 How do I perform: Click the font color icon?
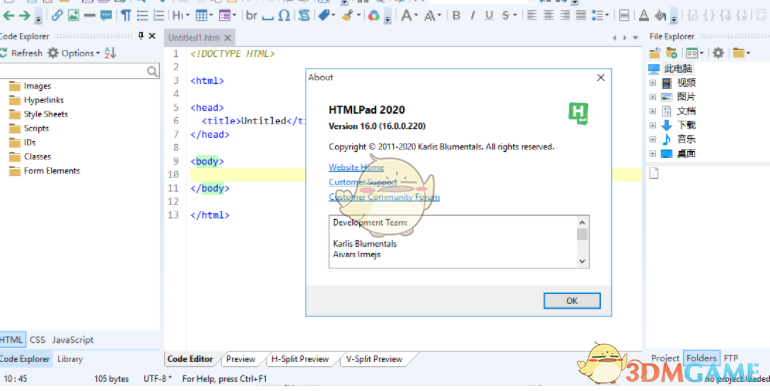644,15
